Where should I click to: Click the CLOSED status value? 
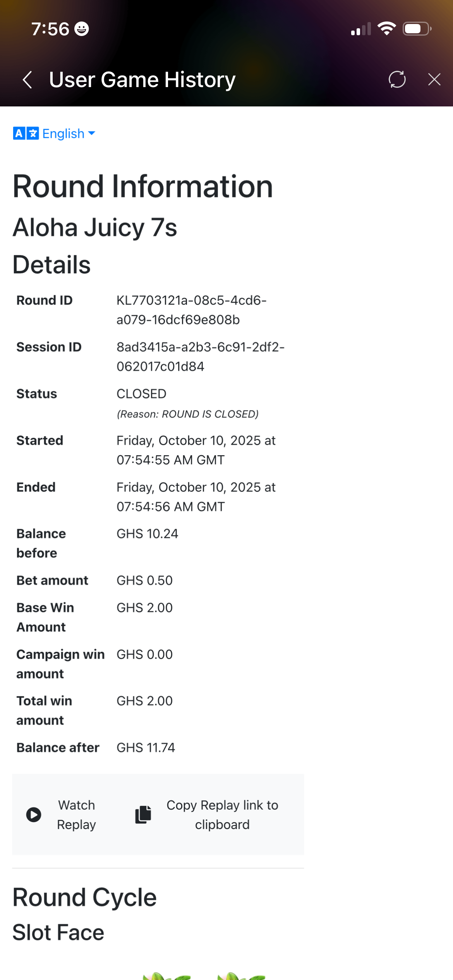[x=141, y=394]
